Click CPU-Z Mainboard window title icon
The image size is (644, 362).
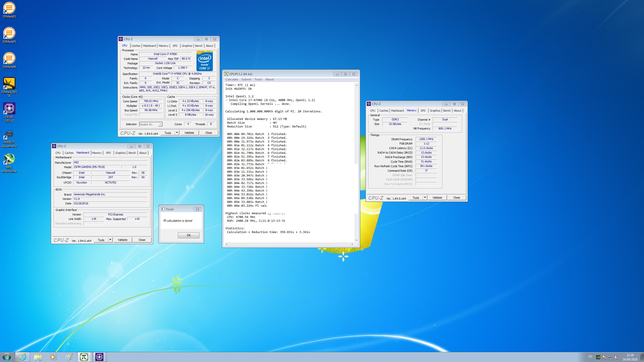click(x=54, y=146)
